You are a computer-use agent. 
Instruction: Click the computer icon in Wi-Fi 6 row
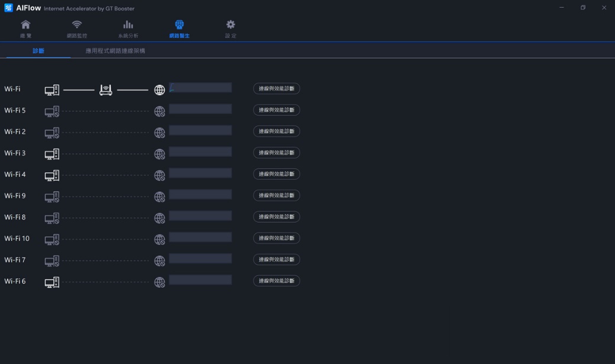(52, 282)
